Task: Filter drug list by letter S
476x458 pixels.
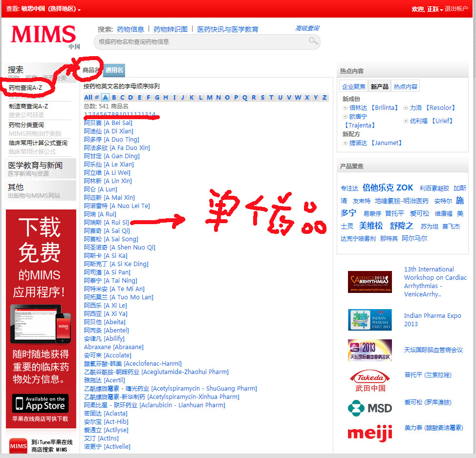Action: click(x=262, y=97)
